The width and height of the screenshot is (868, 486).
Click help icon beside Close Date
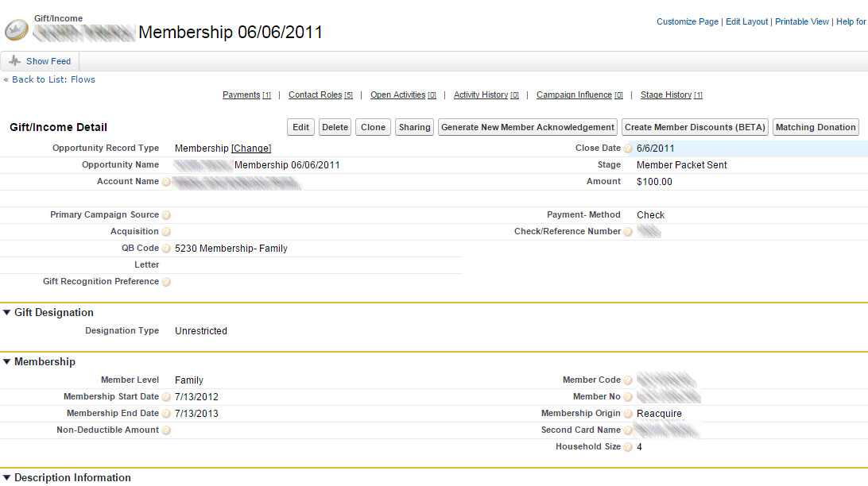click(628, 148)
